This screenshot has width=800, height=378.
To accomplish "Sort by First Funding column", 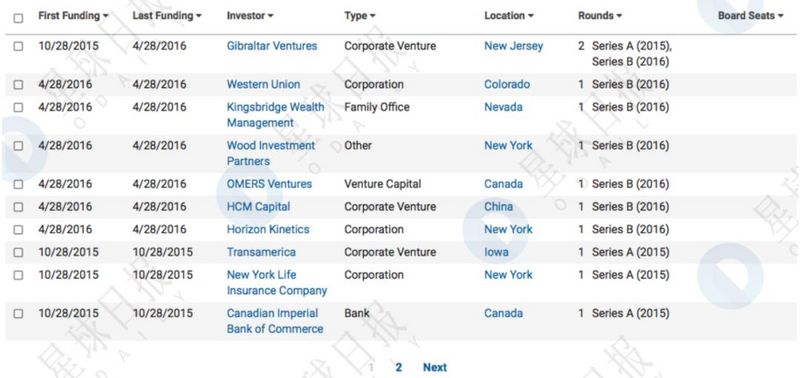I will [x=73, y=16].
